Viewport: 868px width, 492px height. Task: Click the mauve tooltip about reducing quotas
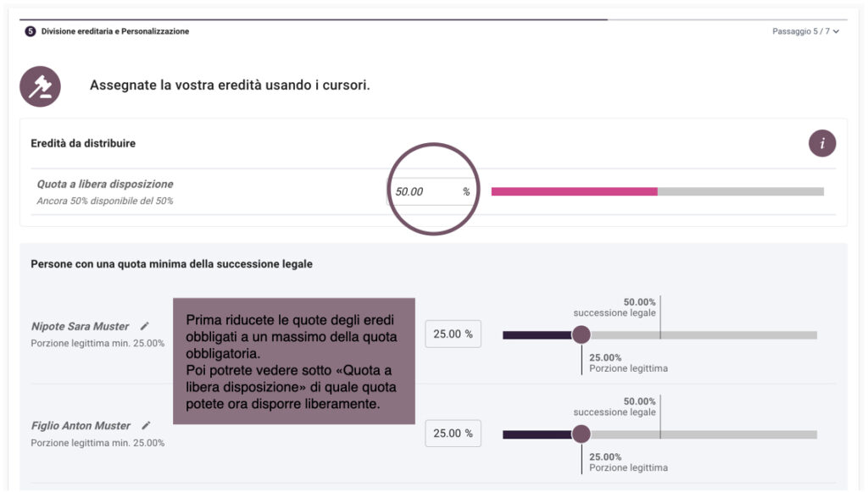[x=293, y=362]
